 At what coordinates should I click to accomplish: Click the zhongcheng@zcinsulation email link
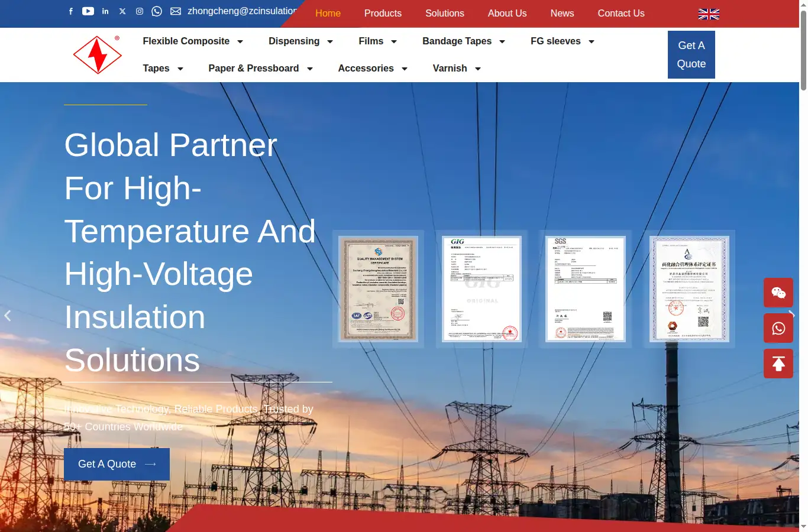coord(242,11)
